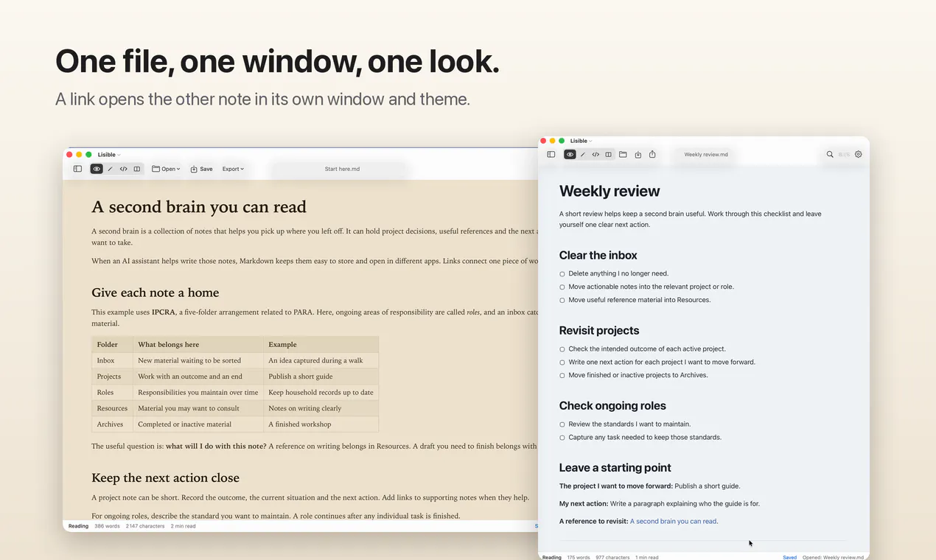Check 'Check the intended outcome of each active project'
This screenshot has width=936, height=560.
tap(562, 349)
